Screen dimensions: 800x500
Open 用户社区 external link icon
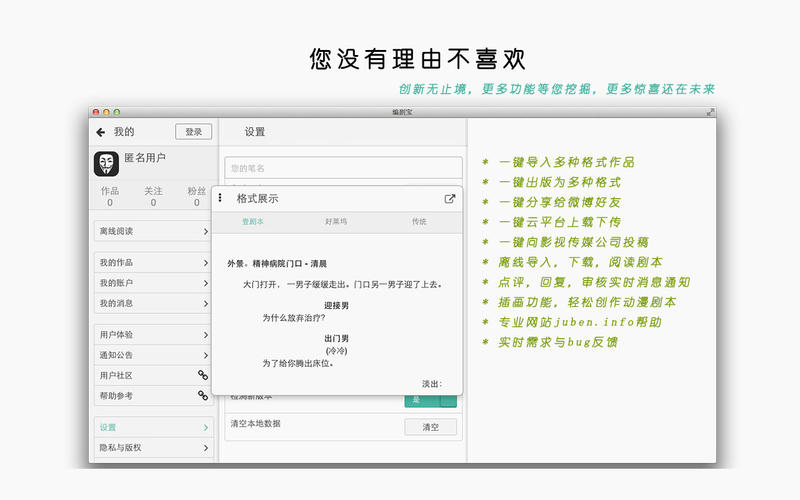pos(203,375)
